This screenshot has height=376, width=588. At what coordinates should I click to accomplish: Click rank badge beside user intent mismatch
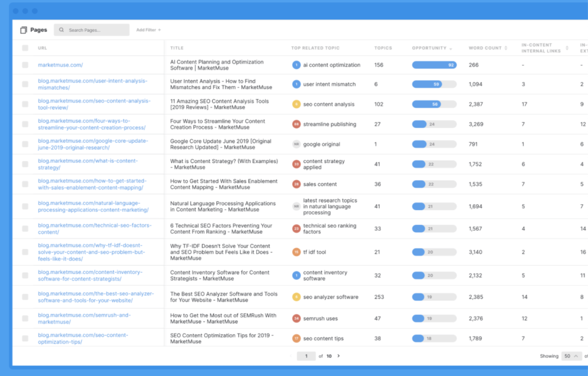click(x=296, y=84)
